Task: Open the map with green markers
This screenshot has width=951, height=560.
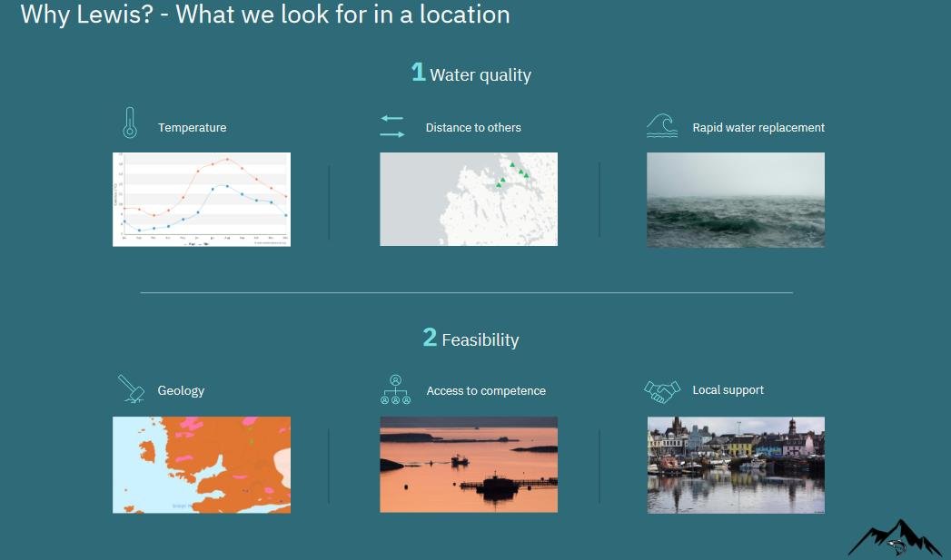Action: 468,199
